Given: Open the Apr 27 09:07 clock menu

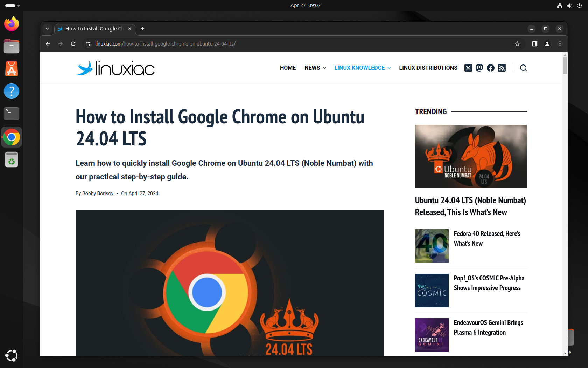Looking at the screenshot, I should pyautogui.click(x=305, y=5).
